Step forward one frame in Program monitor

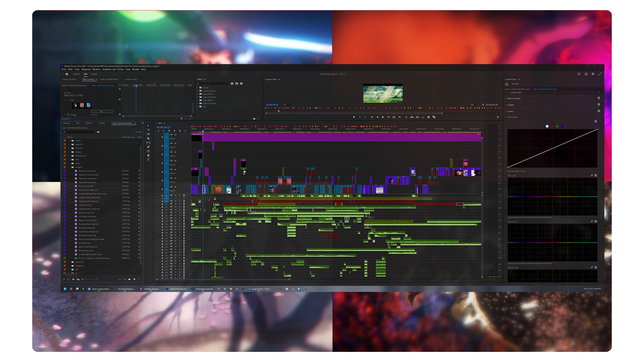click(x=388, y=117)
